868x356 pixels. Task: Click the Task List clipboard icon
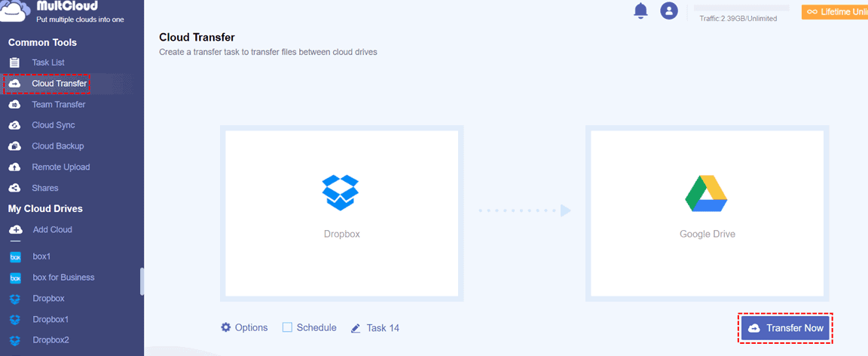click(15, 63)
